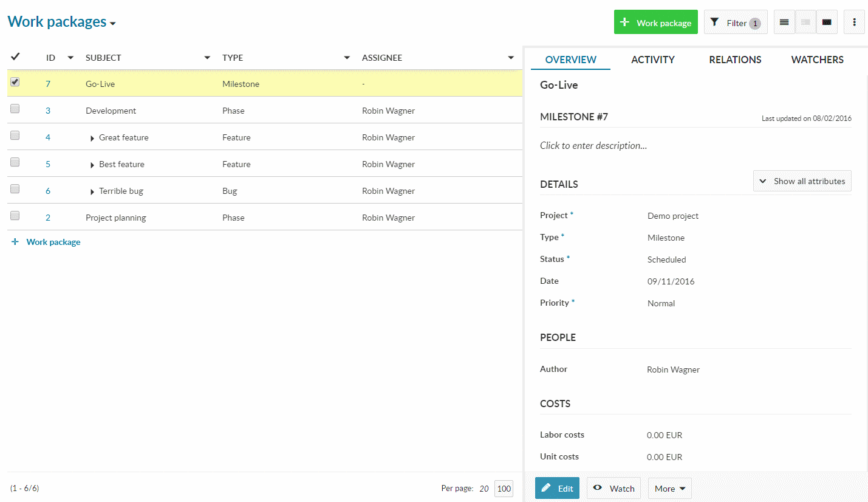Open work package 5 via its ID link

click(x=48, y=163)
